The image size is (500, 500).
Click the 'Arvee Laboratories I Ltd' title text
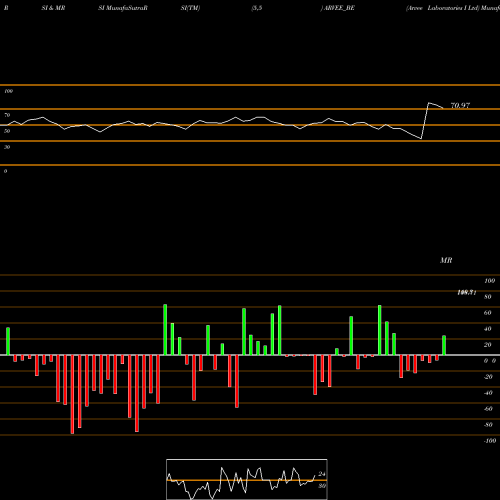tap(442, 8)
